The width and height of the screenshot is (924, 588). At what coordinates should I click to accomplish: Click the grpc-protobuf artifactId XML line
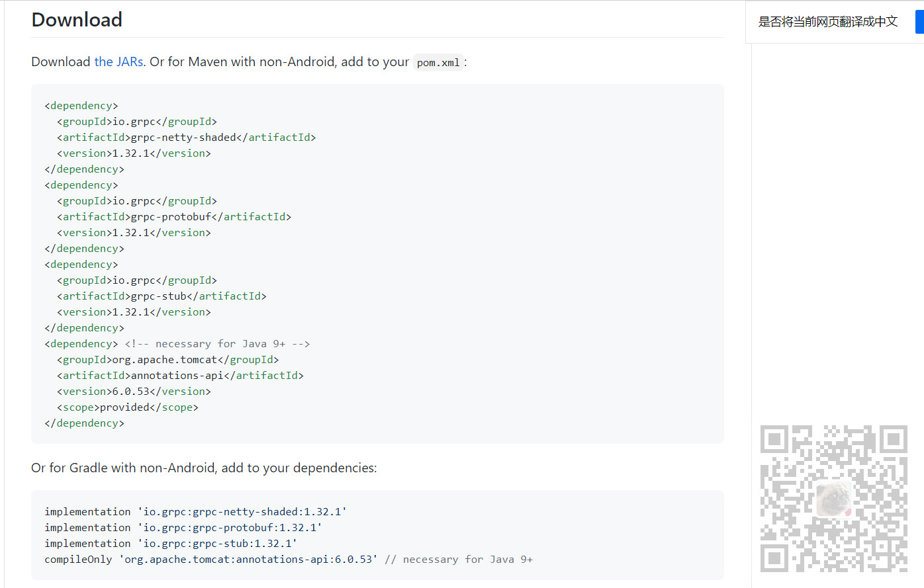(174, 217)
